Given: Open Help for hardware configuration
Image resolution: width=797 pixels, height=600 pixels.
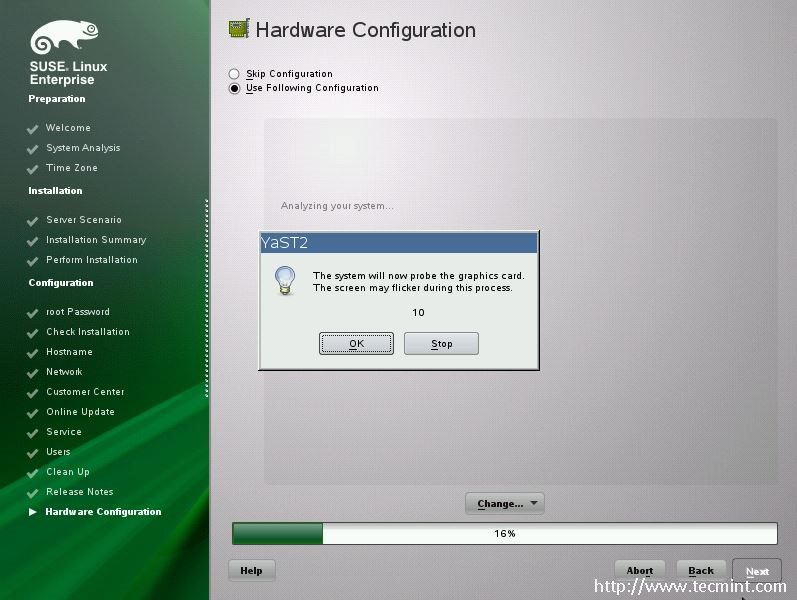Looking at the screenshot, I should 252,571.
